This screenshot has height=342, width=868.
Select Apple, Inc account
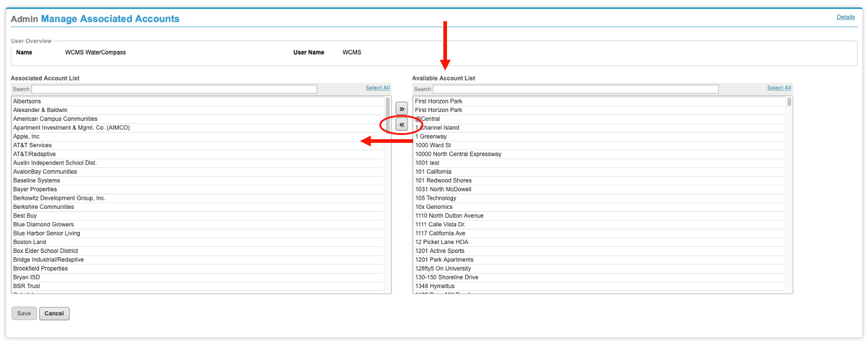(198, 136)
